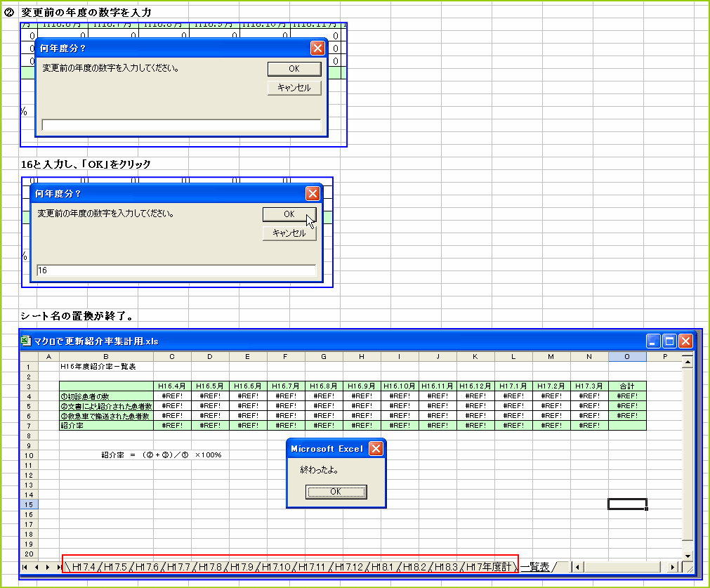This screenshot has height=588, width=710.
Task: Switch to the H17.4 sheet tab
Action: coord(83,567)
